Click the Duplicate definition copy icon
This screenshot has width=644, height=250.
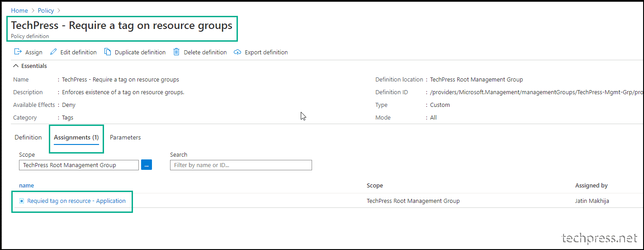(x=108, y=52)
